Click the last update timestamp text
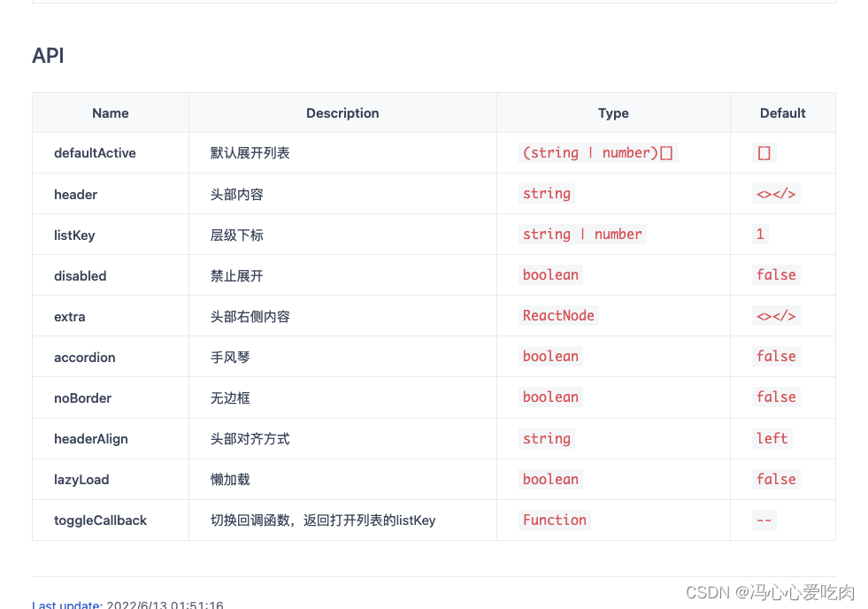This screenshot has width=868, height=609. coord(165,605)
